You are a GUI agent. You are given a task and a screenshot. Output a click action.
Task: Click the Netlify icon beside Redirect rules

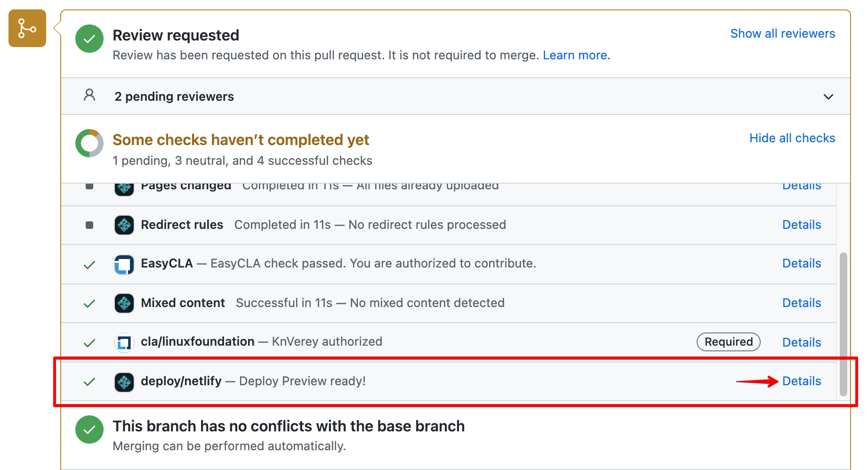click(x=124, y=225)
